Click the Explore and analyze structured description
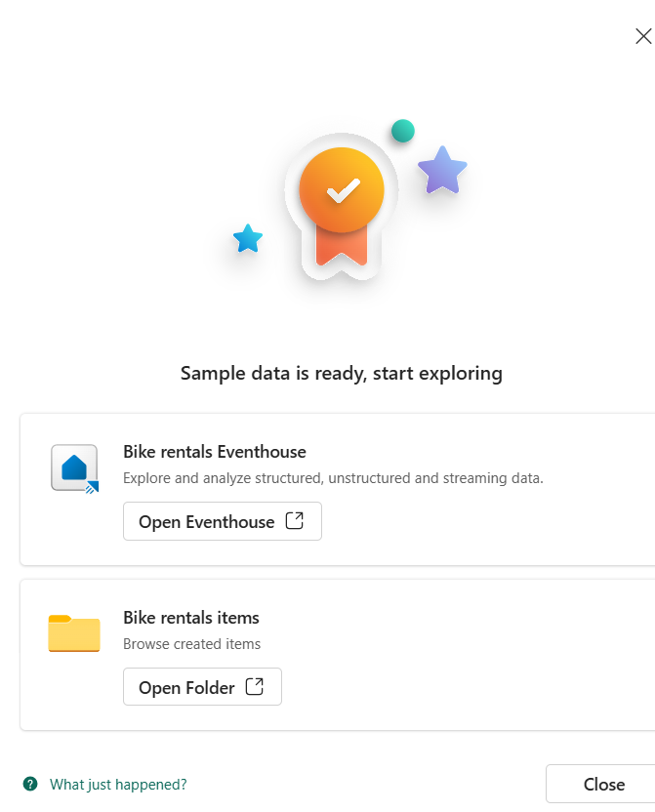 click(333, 478)
